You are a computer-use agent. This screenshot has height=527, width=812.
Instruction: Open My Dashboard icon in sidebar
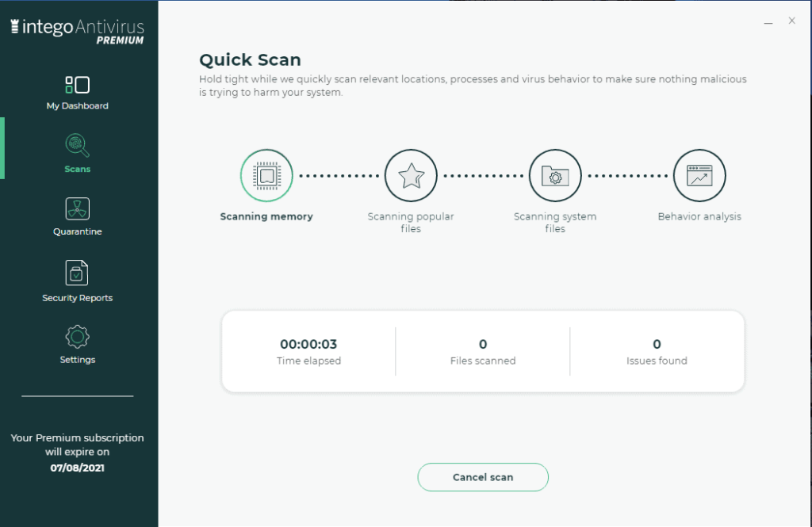click(77, 84)
